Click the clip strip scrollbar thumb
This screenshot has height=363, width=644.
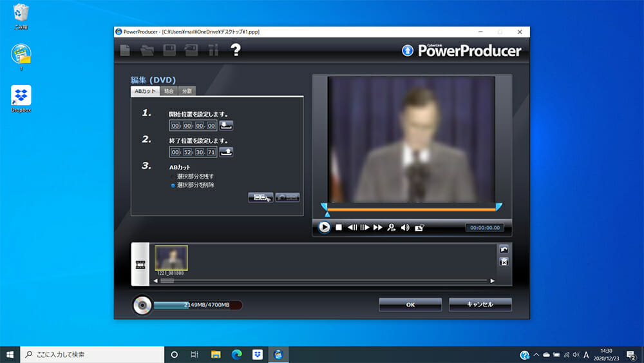point(167,280)
